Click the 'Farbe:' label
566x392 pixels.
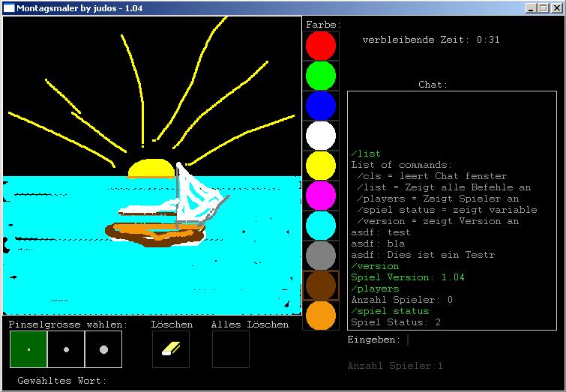(x=323, y=25)
